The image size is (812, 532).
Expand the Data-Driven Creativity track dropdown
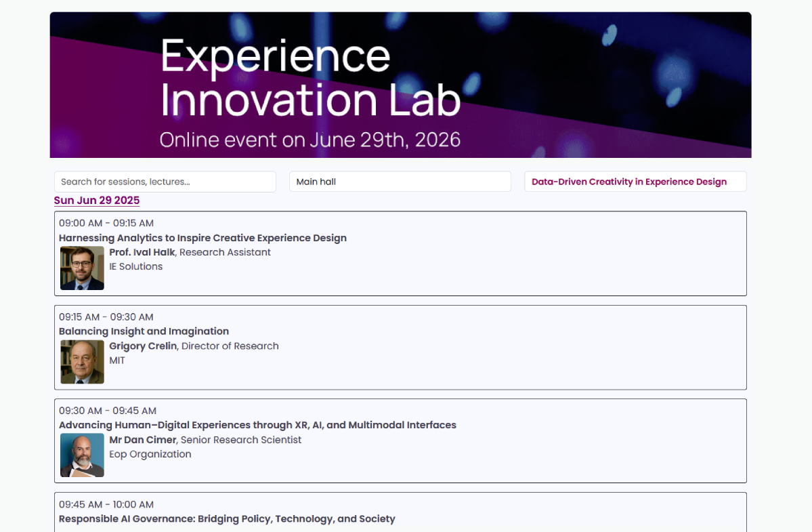(635, 182)
